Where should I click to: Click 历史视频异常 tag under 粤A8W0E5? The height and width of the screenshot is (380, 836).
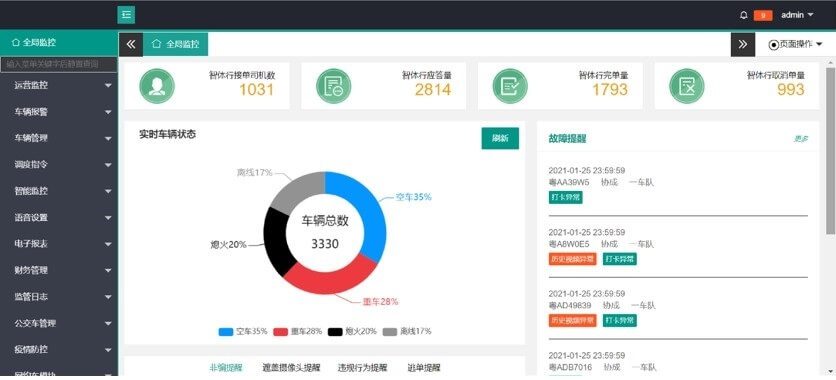(x=573, y=259)
